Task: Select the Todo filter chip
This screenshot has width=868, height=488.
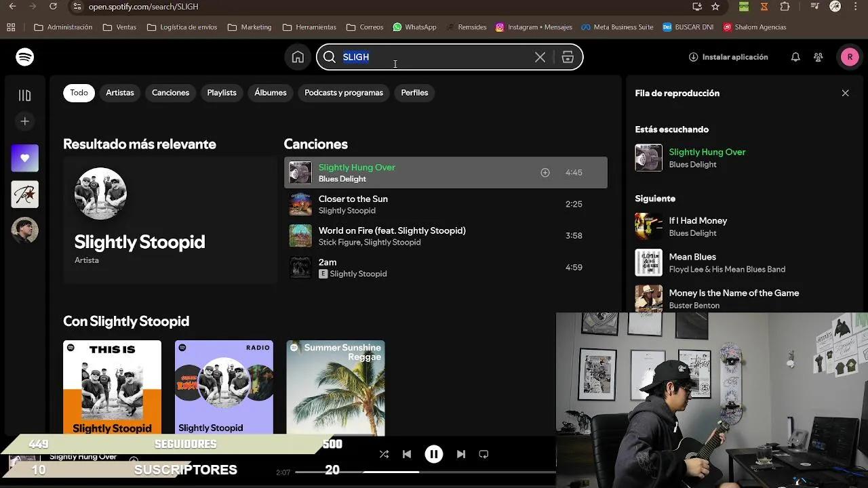Action: tap(79, 93)
